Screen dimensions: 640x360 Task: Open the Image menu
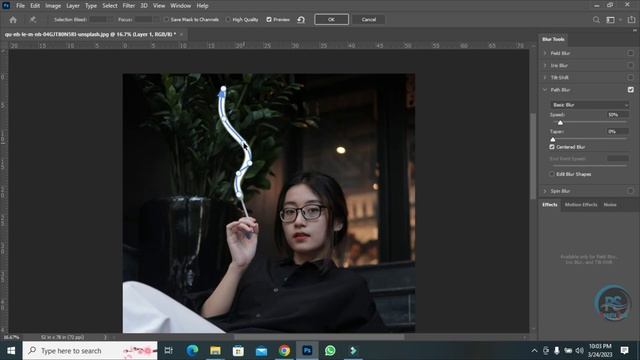pos(53,6)
